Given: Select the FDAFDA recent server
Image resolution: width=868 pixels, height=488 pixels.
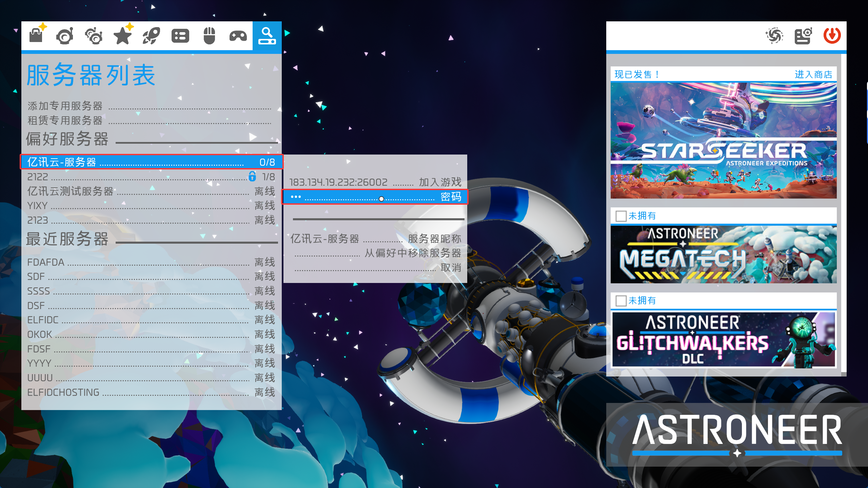Looking at the screenshot, I should tap(151, 262).
